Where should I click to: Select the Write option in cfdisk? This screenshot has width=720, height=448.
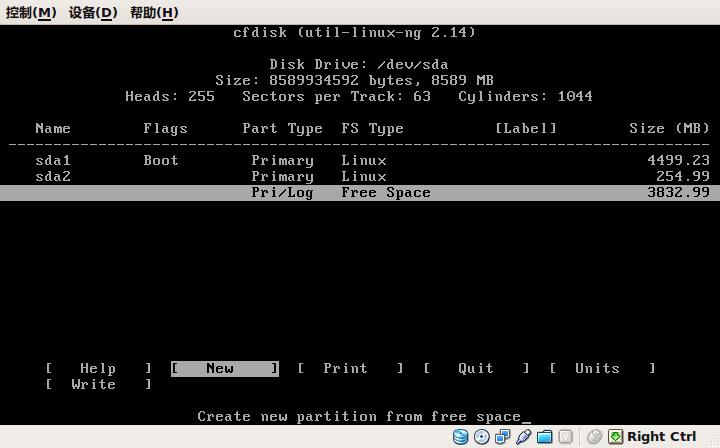click(x=98, y=384)
